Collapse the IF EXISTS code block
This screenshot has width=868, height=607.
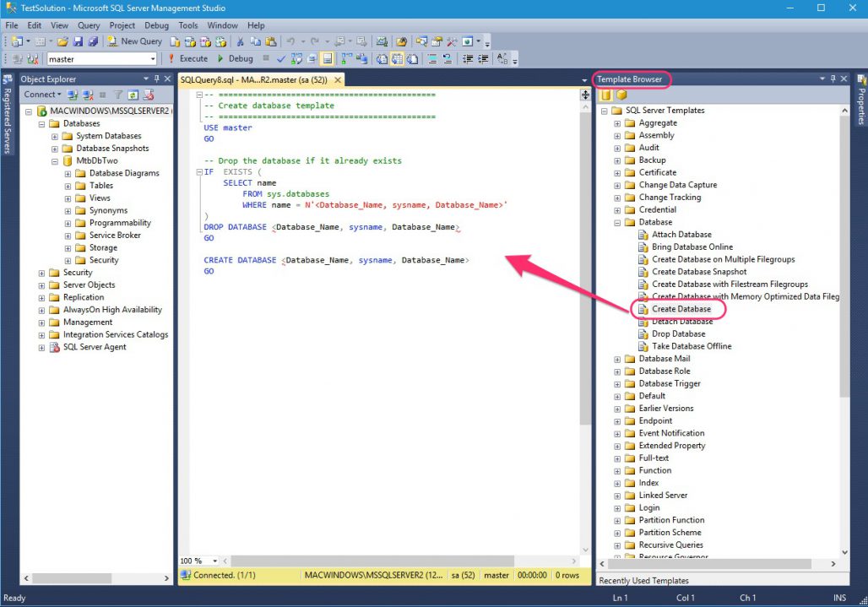tap(199, 172)
